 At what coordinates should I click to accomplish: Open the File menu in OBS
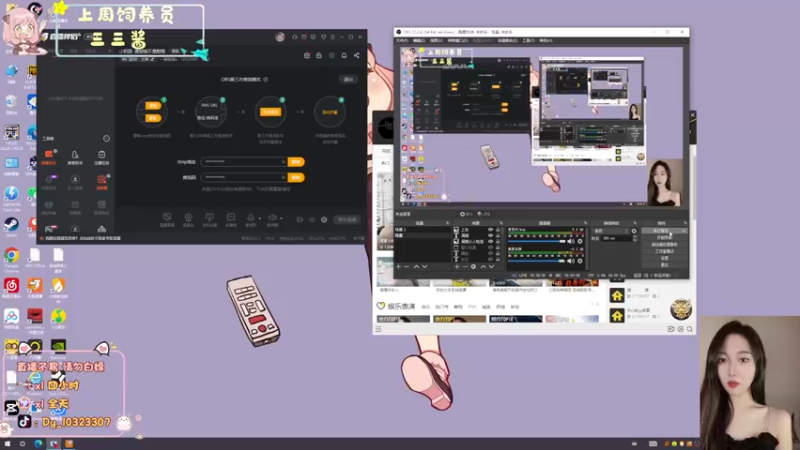pyautogui.click(x=402, y=40)
